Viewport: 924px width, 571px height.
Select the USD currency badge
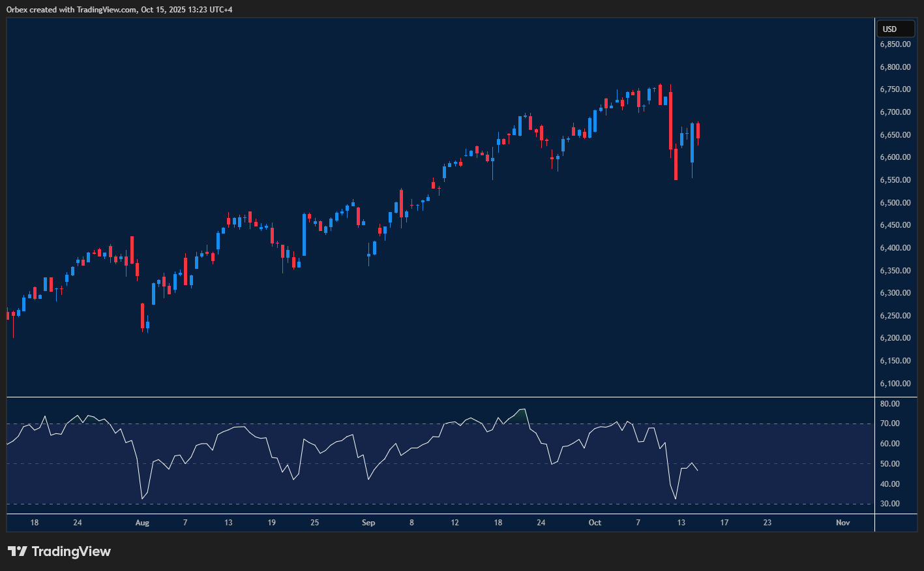tap(895, 29)
